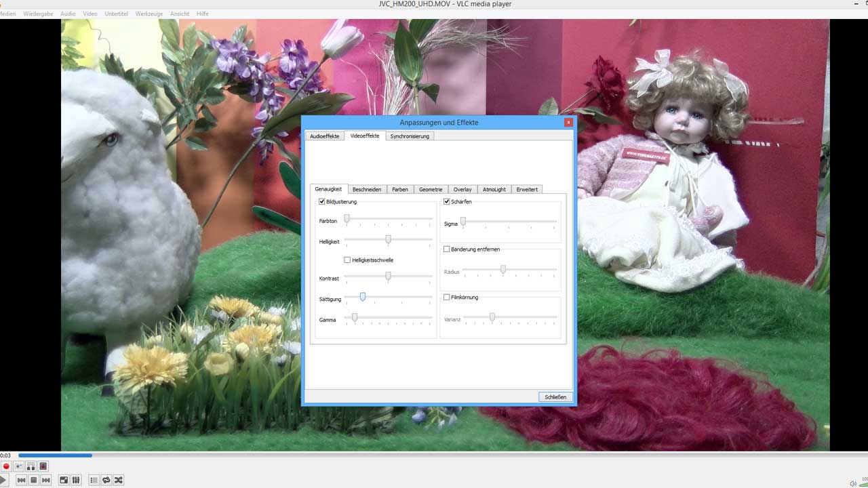Screen dimensions: 868x488
Task: Check the Helligkeitsschwelle option
Action: click(x=348, y=260)
